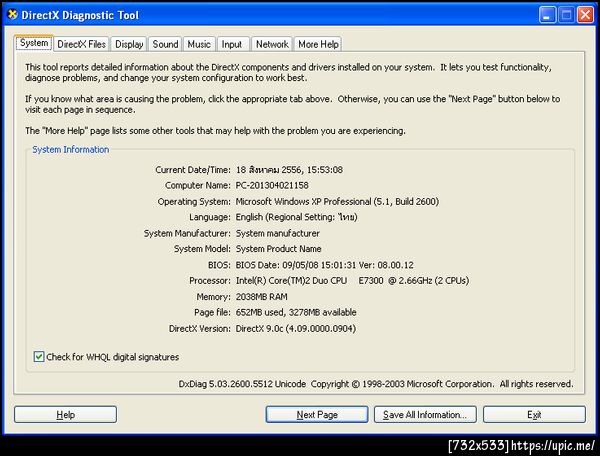This screenshot has height=456, width=600.
Task: Minimize the DirectX Diagnostic Tool window
Action: tap(548, 15)
